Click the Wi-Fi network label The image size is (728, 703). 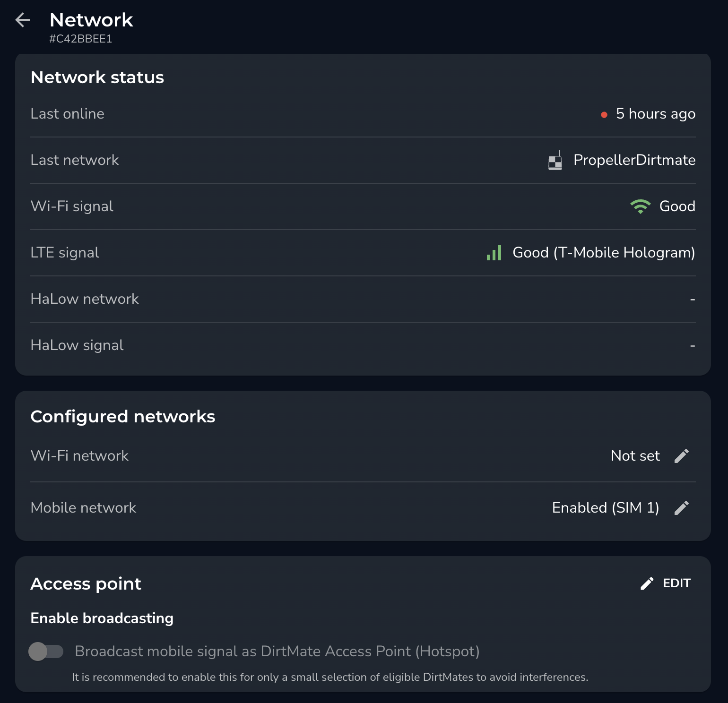(79, 456)
